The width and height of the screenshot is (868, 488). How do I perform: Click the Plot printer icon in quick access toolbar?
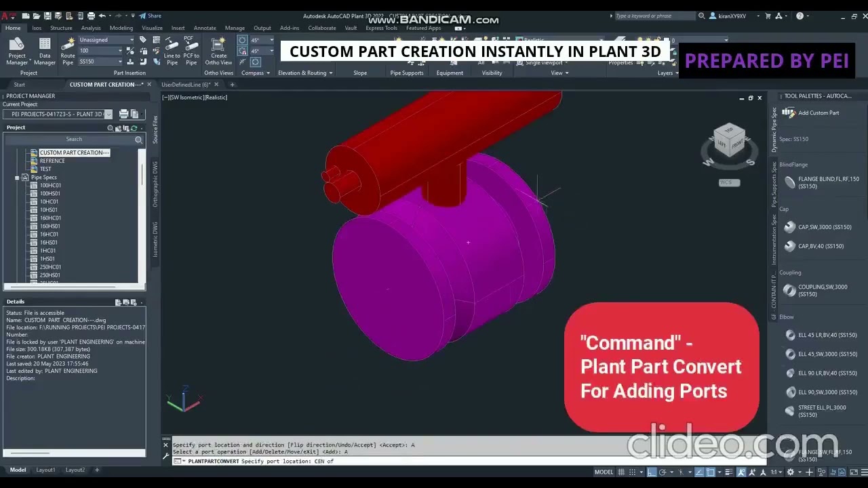click(x=91, y=16)
